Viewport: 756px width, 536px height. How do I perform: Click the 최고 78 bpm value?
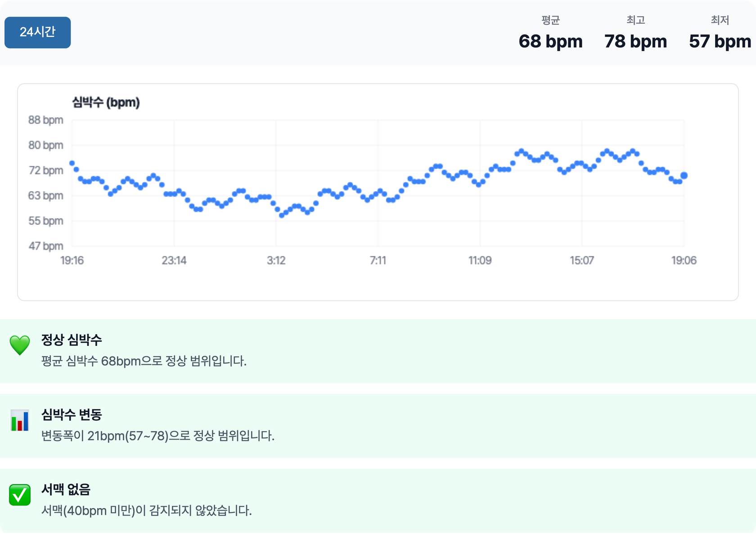pyautogui.click(x=635, y=41)
